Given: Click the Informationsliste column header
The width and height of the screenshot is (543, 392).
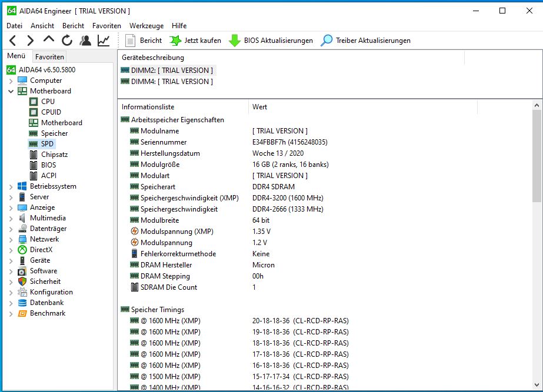Looking at the screenshot, I should (184, 107).
